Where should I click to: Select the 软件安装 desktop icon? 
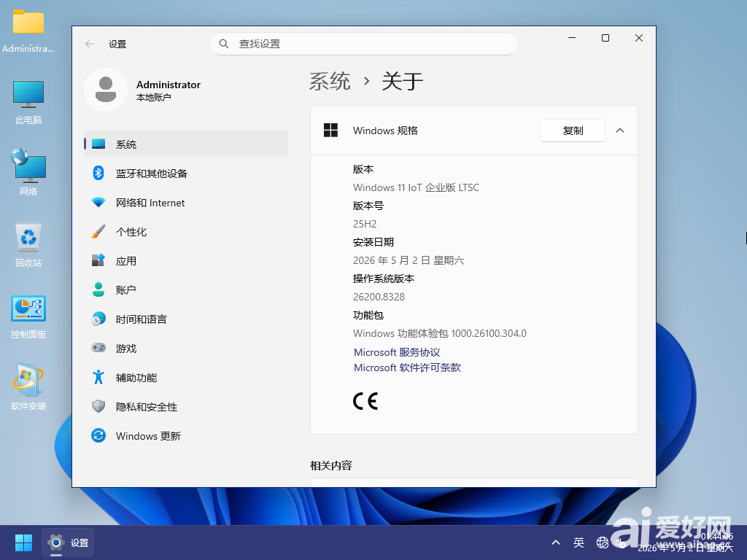28,386
